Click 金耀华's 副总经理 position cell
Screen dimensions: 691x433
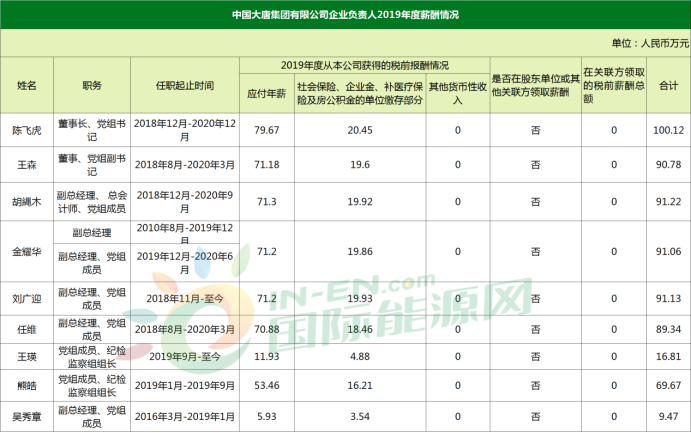pyautogui.click(x=92, y=233)
